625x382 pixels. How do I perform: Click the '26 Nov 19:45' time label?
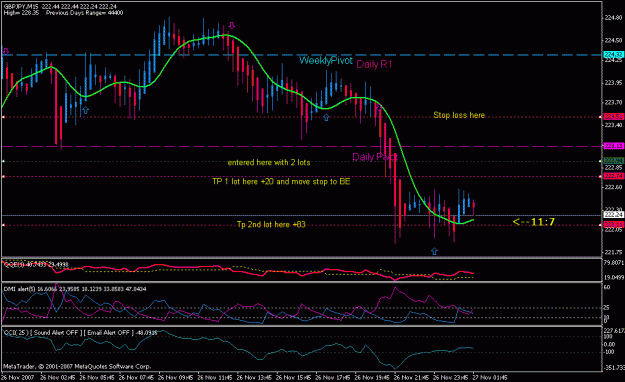click(372, 377)
